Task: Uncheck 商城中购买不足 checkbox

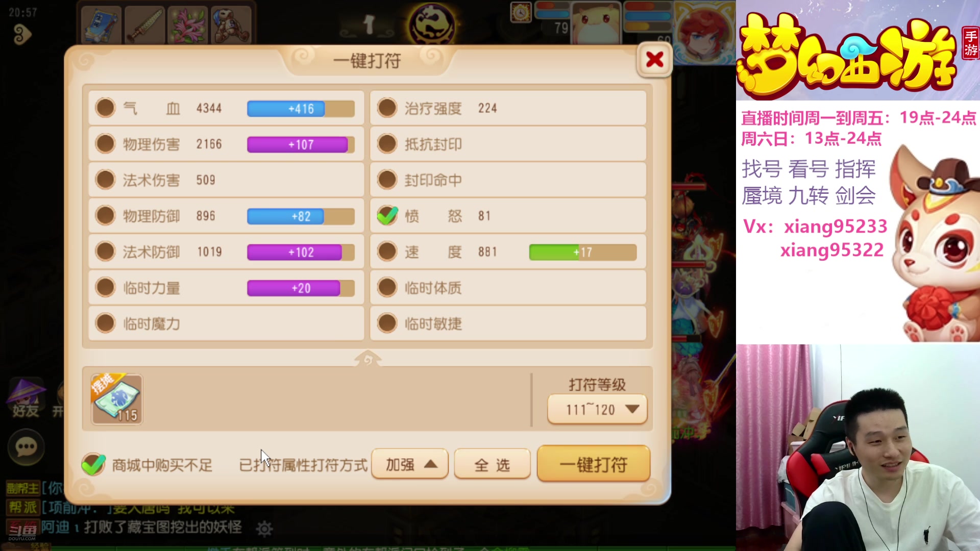Action: tap(93, 464)
